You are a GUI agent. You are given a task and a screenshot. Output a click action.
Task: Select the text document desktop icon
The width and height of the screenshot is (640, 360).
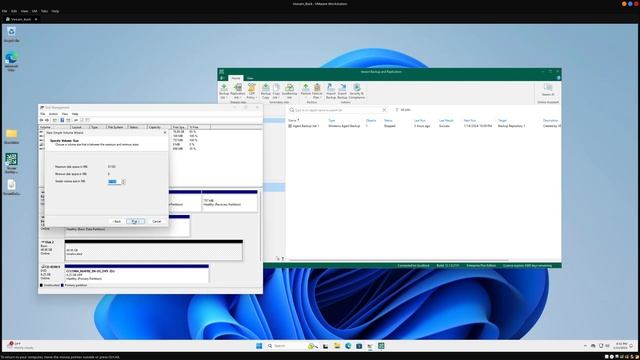[x=11, y=187]
